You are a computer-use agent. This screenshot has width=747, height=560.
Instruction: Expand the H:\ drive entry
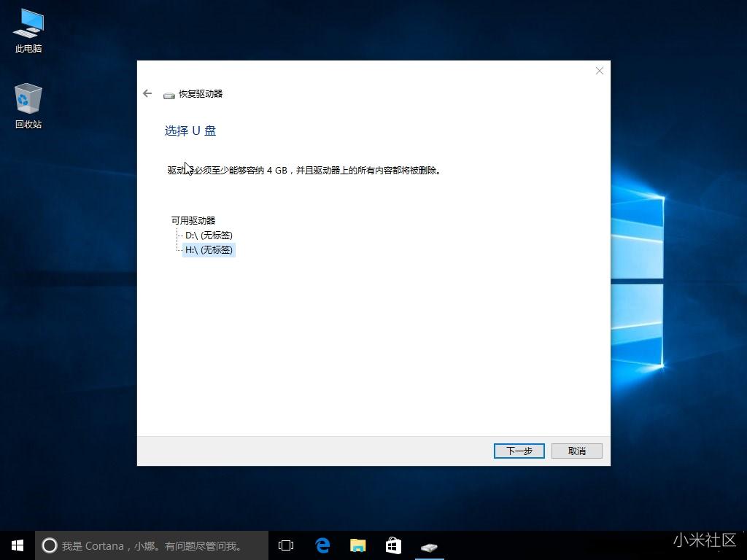coord(180,249)
